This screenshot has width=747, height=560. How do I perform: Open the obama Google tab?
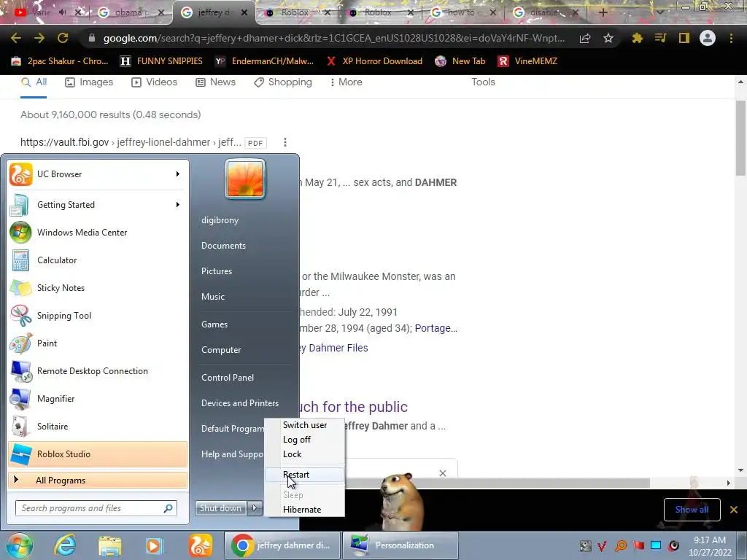coord(130,12)
